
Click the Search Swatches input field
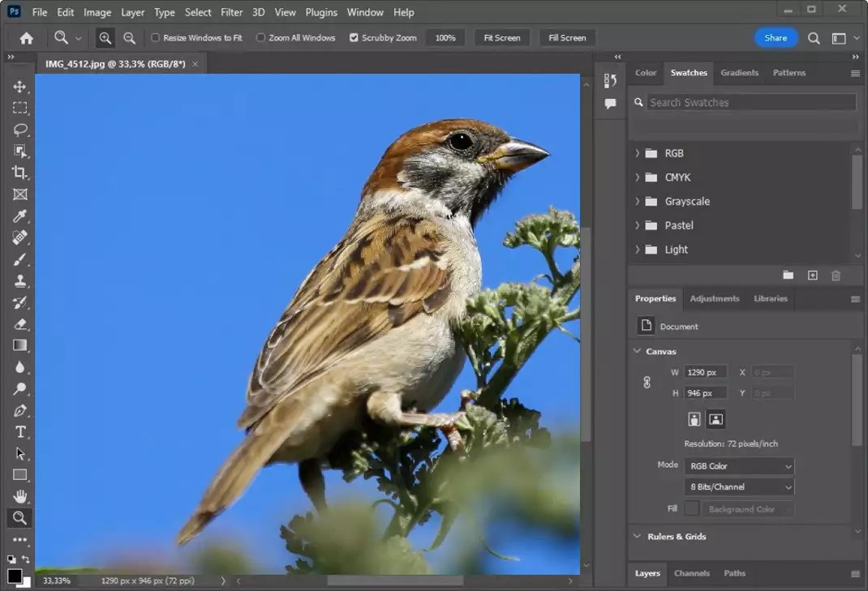click(750, 103)
